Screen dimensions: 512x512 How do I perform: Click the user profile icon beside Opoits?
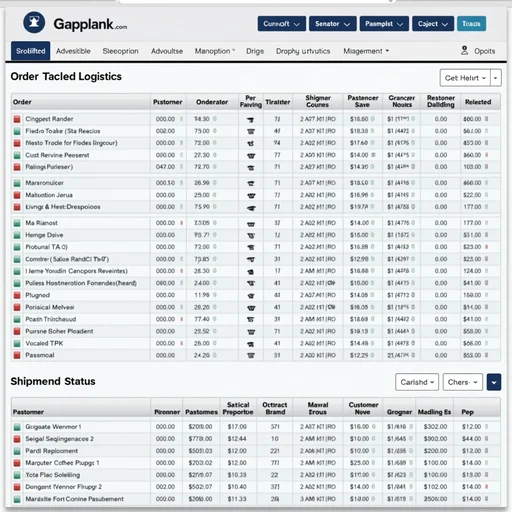coord(464,51)
